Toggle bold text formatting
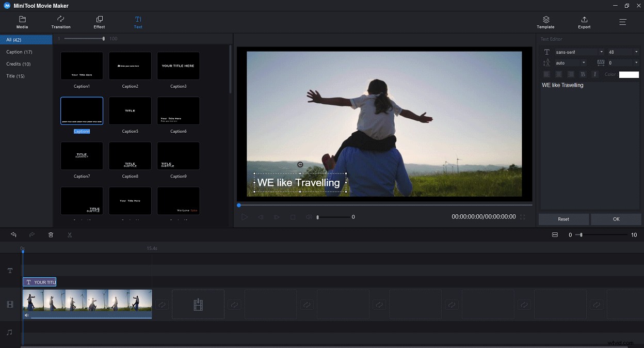The height and width of the screenshot is (348, 644). (583, 74)
